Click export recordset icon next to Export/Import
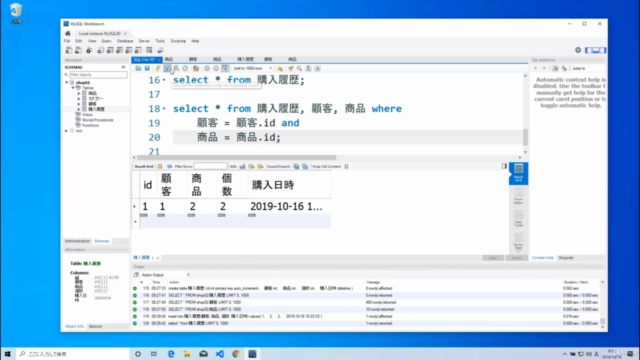This screenshot has width=640, height=360. (296, 167)
